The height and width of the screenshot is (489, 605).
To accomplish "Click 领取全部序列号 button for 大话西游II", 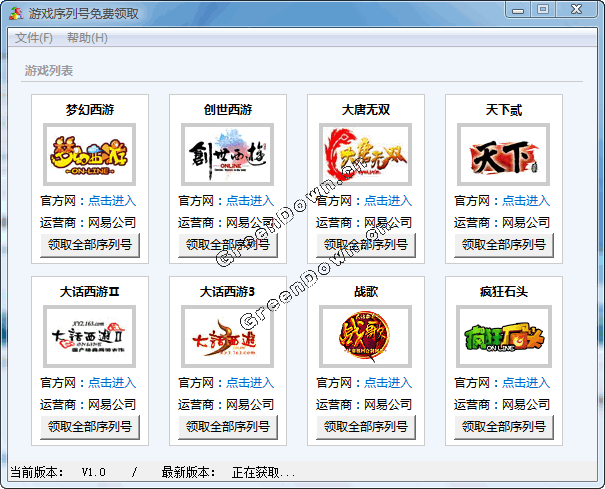I will [90, 427].
